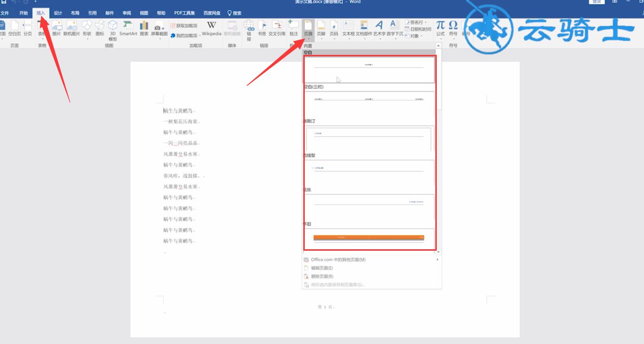Click the footer page number 第 1 页
This screenshot has width=644, height=344.
pos(325,307)
